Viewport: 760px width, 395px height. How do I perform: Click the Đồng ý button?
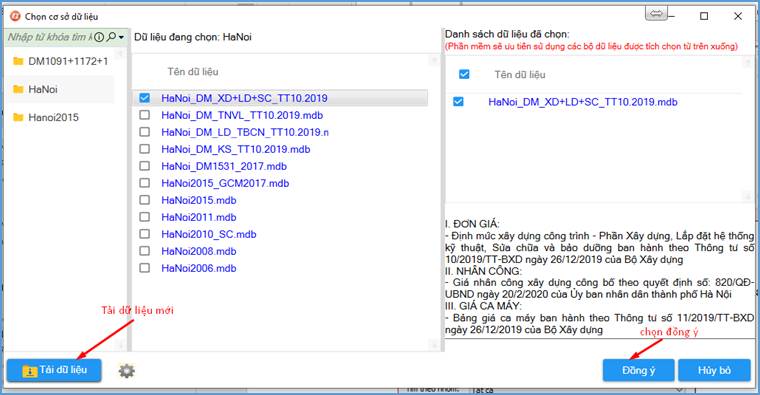point(638,370)
